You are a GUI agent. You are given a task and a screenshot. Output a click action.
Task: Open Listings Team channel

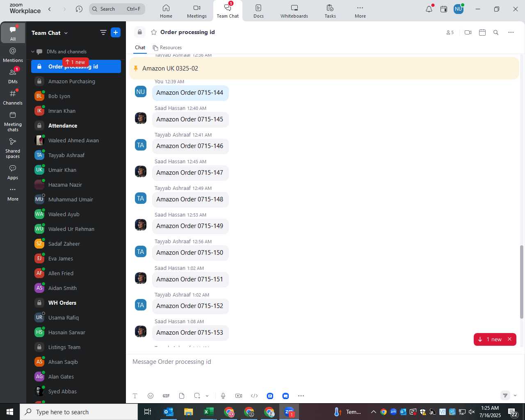click(x=76, y=347)
